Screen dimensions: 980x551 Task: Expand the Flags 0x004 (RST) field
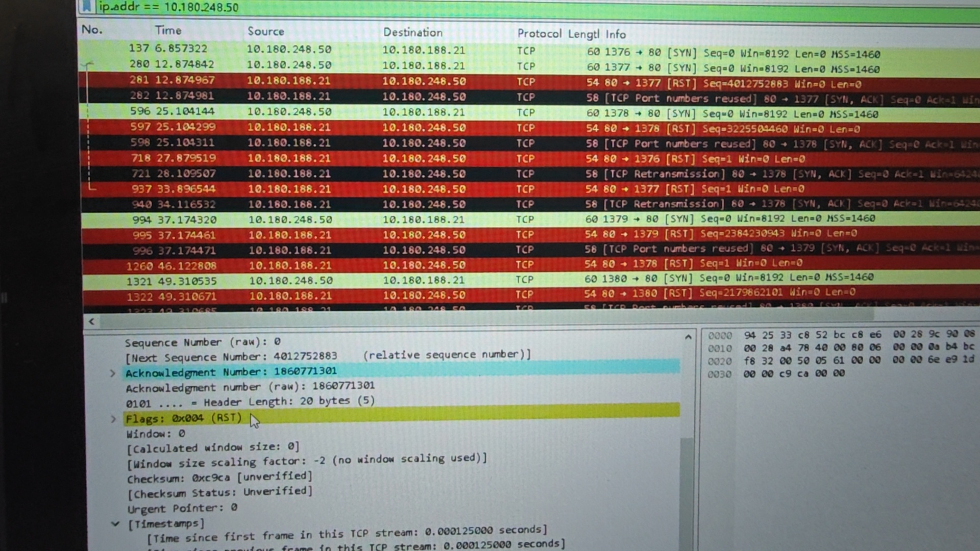(113, 419)
